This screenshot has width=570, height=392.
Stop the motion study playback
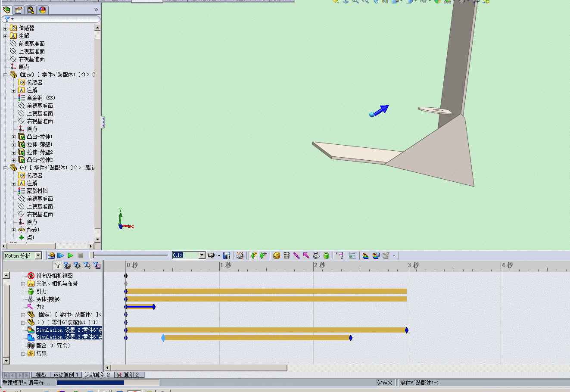(x=80, y=255)
